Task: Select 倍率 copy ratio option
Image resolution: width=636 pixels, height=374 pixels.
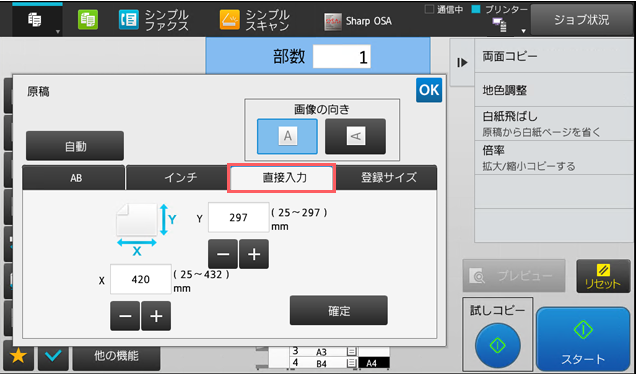Action: 554,158
